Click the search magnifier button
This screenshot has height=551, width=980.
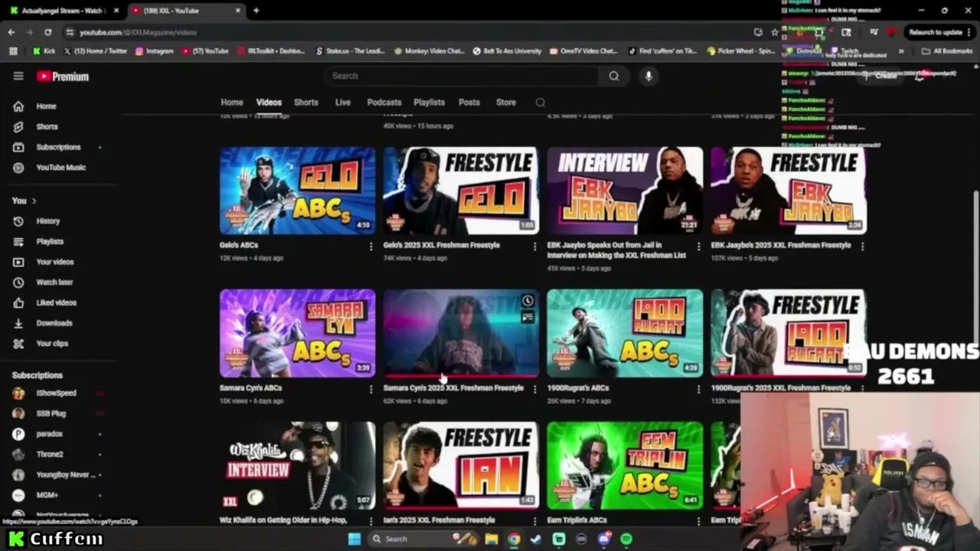click(614, 76)
